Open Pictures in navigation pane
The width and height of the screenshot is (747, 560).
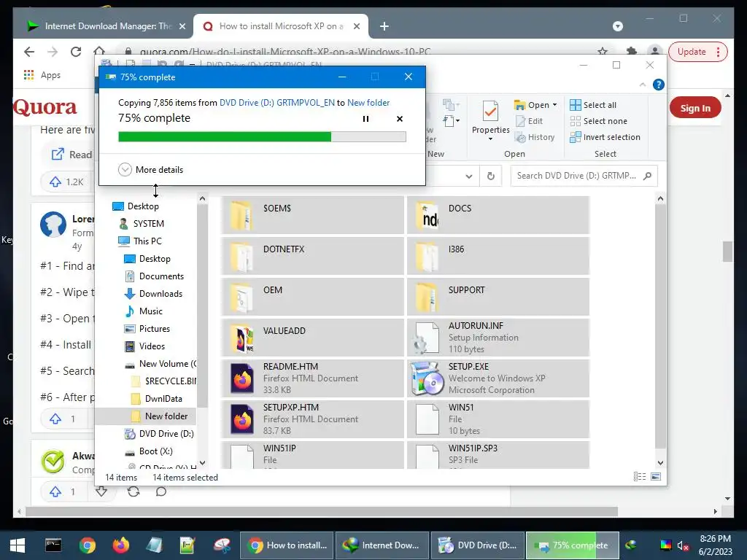click(147, 329)
